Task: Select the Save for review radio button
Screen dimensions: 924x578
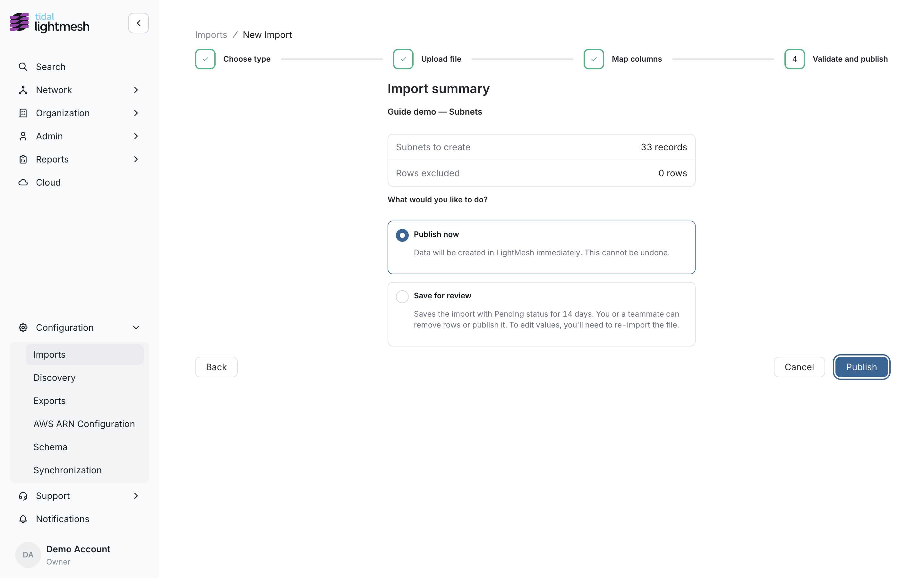Action: 402,296
